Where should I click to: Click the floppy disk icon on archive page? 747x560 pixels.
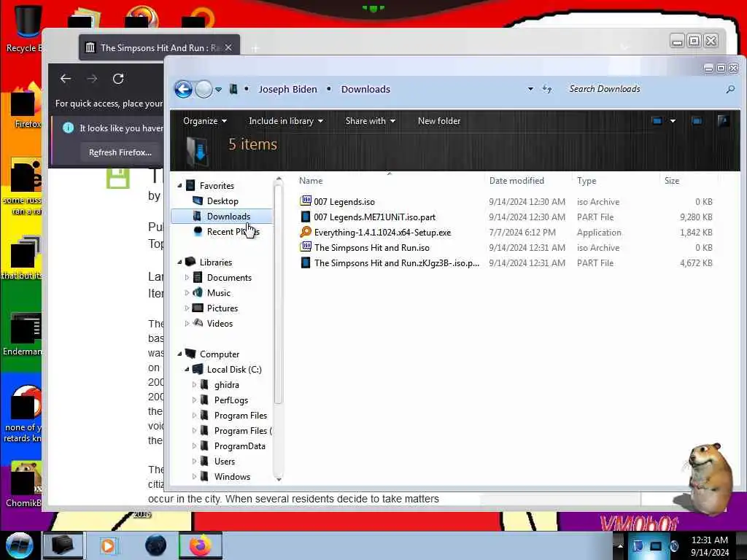pos(117,179)
